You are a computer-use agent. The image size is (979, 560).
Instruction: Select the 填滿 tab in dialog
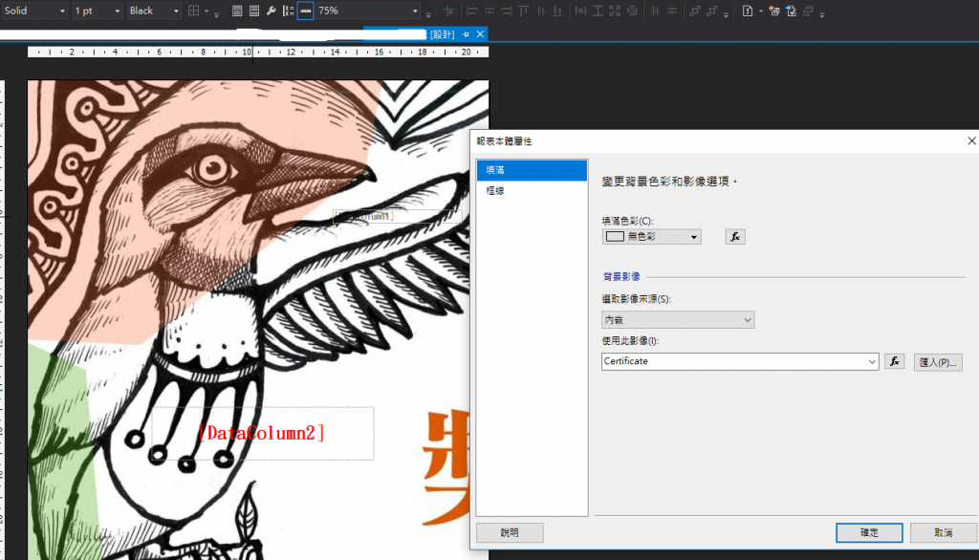pos(532,170)
